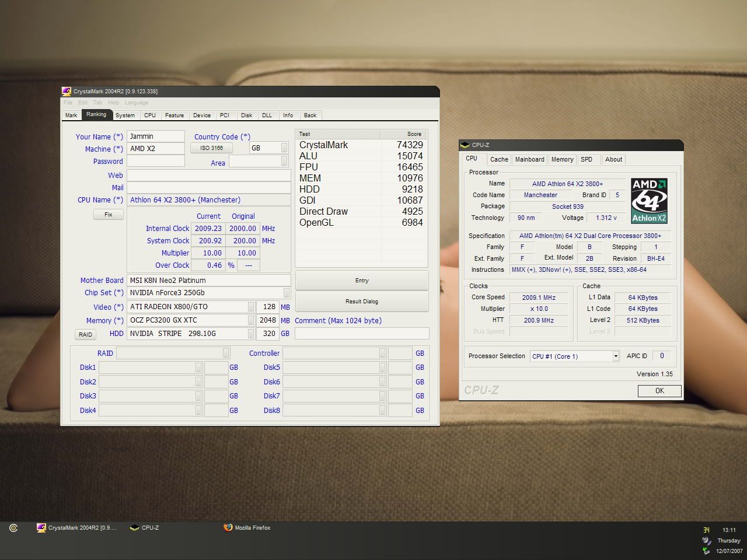Click the green tray icon beside the date
747x560 pixels.
706,551
